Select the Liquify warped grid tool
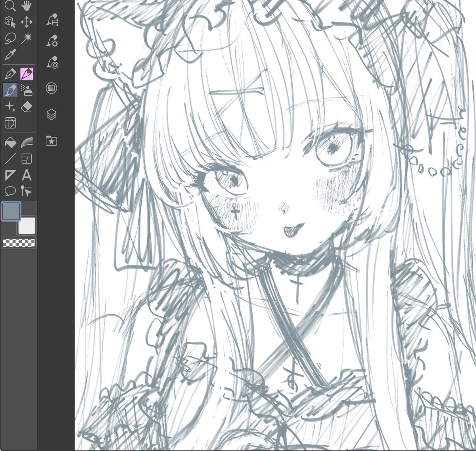The image size is (476, 451). [x=10, y=123]
